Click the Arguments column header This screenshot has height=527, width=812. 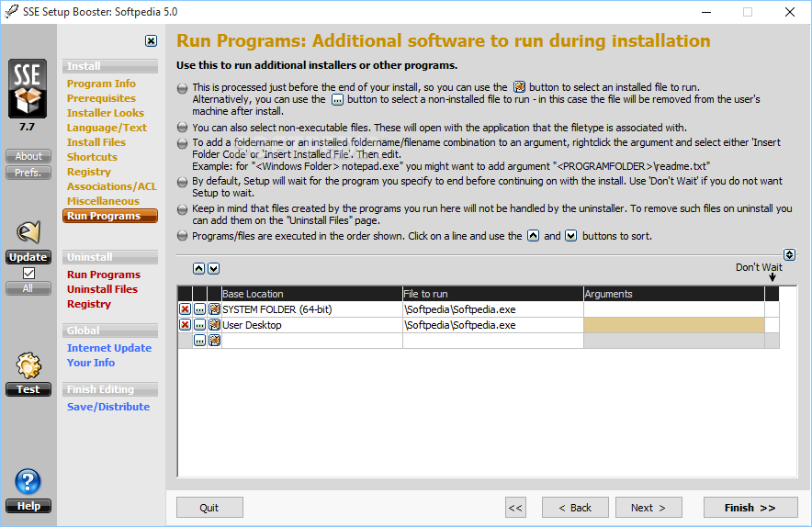(674, 294)
